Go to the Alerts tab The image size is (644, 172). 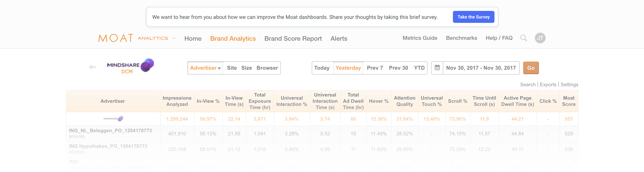pos(339,38)
